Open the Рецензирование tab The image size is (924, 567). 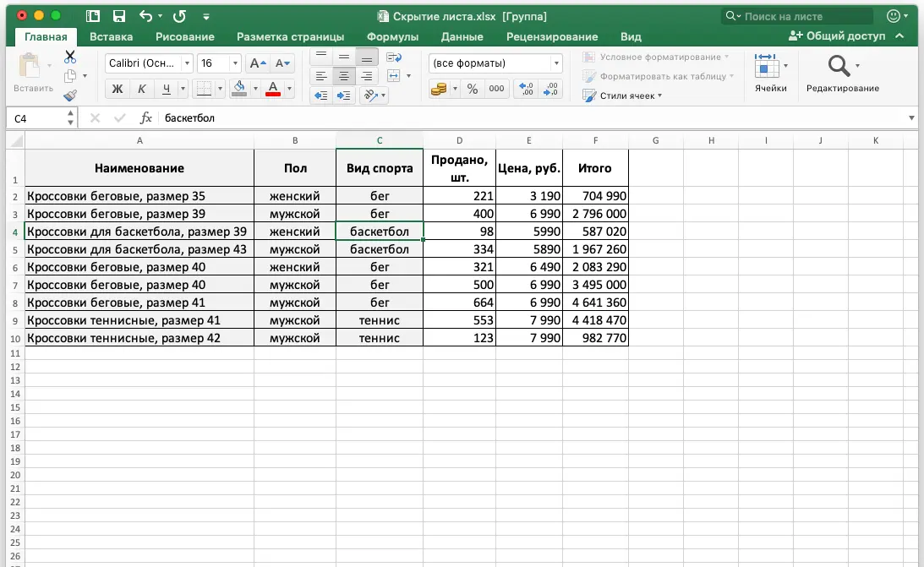click(552, 36)
